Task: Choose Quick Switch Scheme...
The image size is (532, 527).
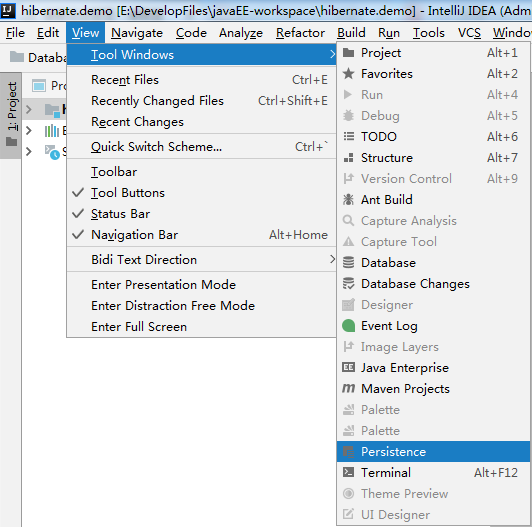Action: click(x=201, y=147)
